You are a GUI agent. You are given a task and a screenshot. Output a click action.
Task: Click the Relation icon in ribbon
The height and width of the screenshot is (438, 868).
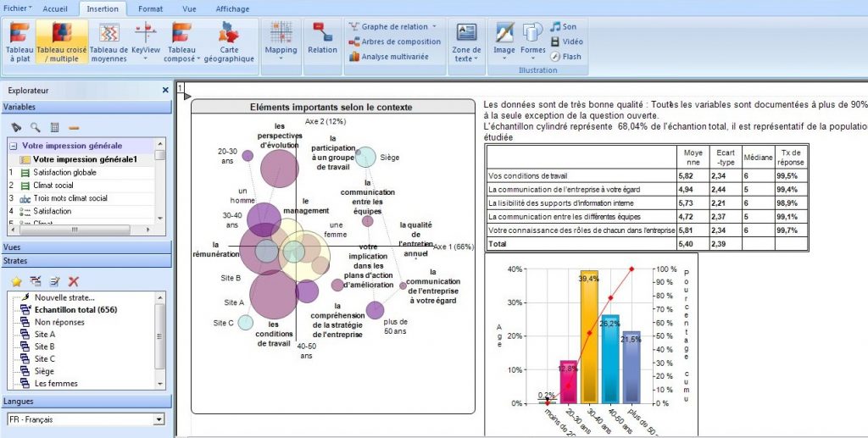pyautogui.click(x=322, y=40)
